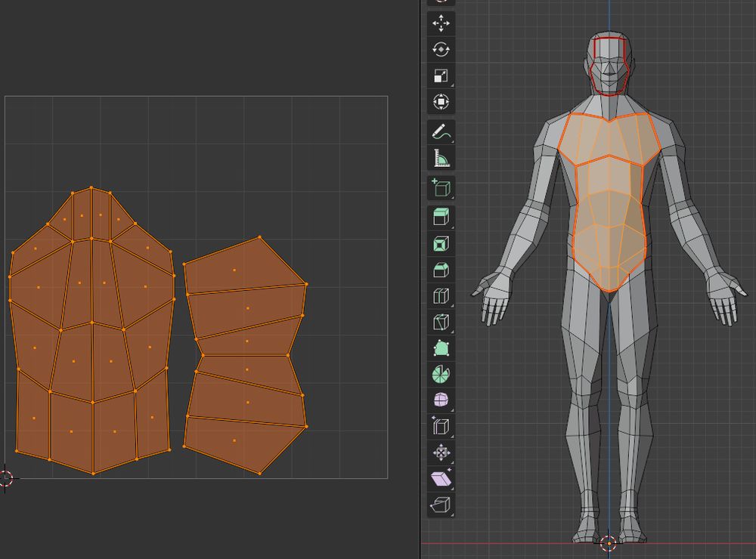The width and height of the screenshot is (756, 559).
Task: Activate the Extrude Region tool
Action: click(441, 218)
